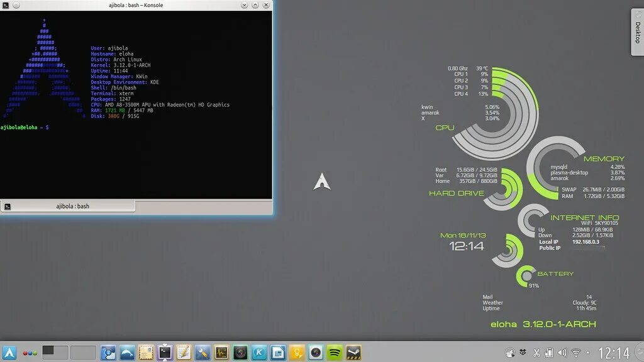Image resolution: width=644 pixels, height=362 pixels.
Task: Open the WiFi network tray icon
Action: (x=576, y=353)
